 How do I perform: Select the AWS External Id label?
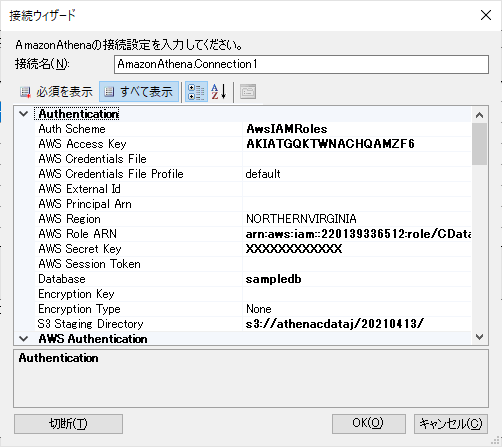(x=79, y=189)
